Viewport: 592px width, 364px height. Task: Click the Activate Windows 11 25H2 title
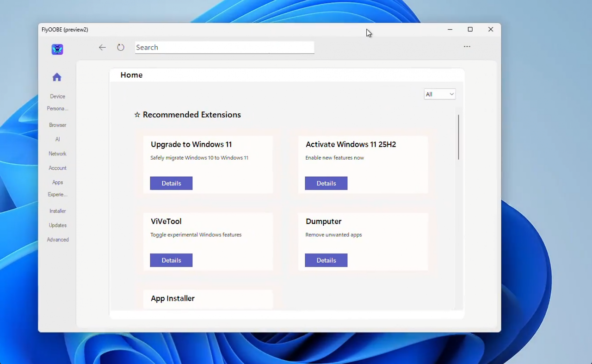point(351,144)
